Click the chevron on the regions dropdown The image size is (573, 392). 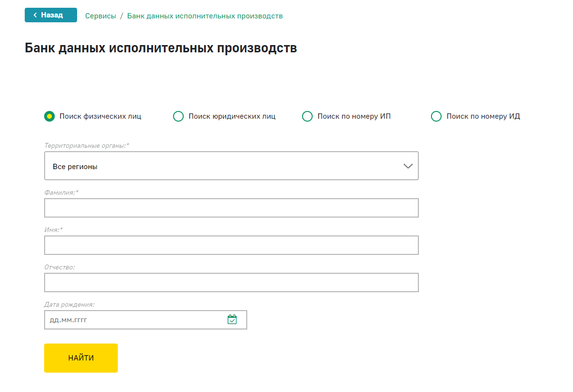coord(407,166)
